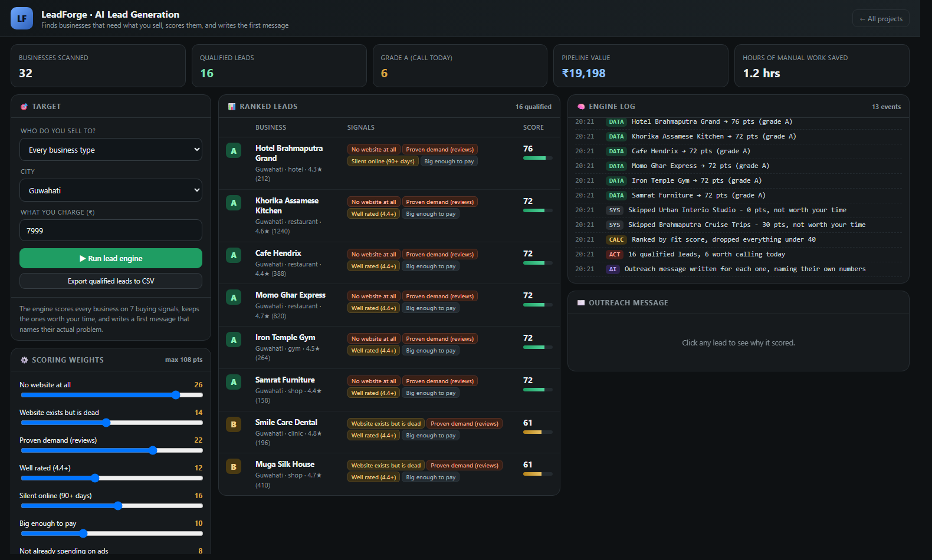
Task: Click grade A badge for Iron Temple Gym
Action: (x=234, y=340)
